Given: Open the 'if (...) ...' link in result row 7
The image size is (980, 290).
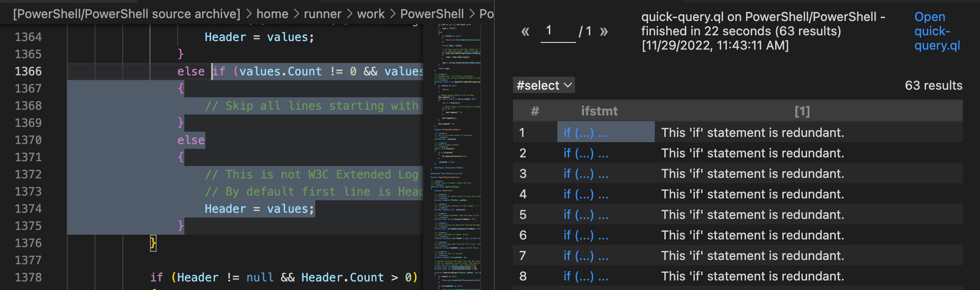Looking at the screenshot, I should pos(586,255).
